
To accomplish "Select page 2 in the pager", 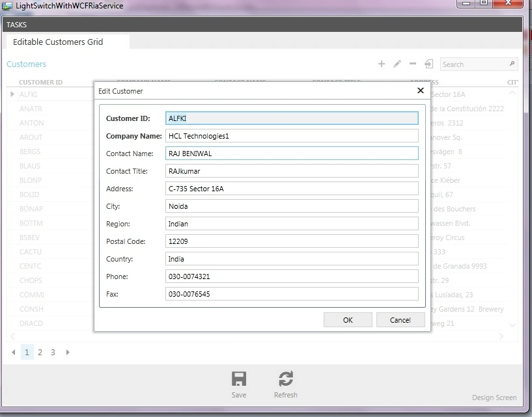I will (40, 352).
